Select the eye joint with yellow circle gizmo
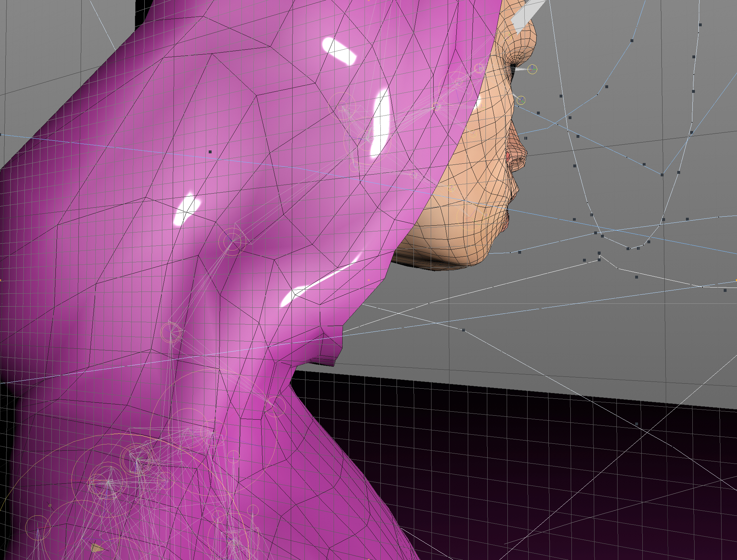The height and width of the screenshot is (560, 737). tap(532, 69)
